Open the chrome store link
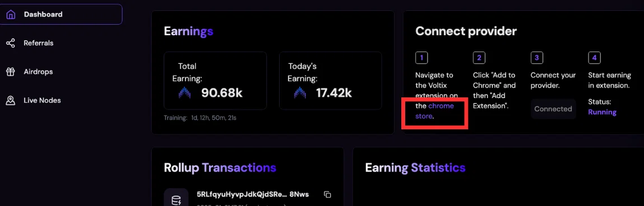The height and width of the screenshot is (206, 644). click(x=434, y=111)
